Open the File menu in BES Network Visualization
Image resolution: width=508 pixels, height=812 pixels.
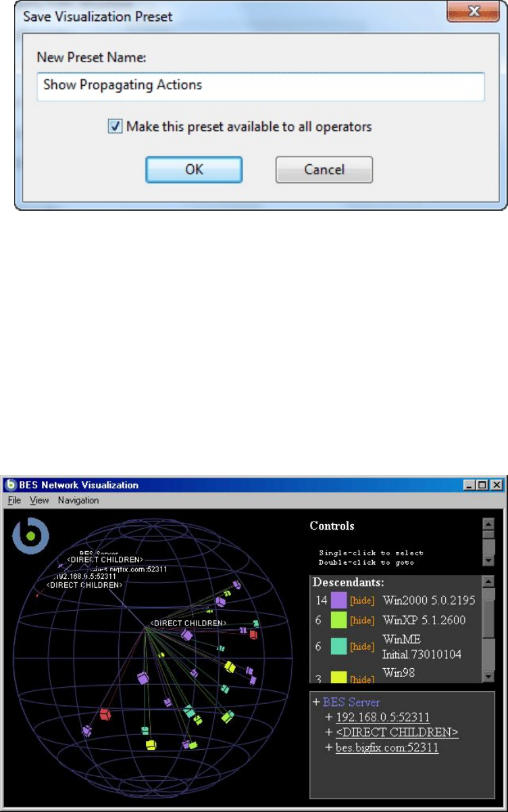click(14, 501)
